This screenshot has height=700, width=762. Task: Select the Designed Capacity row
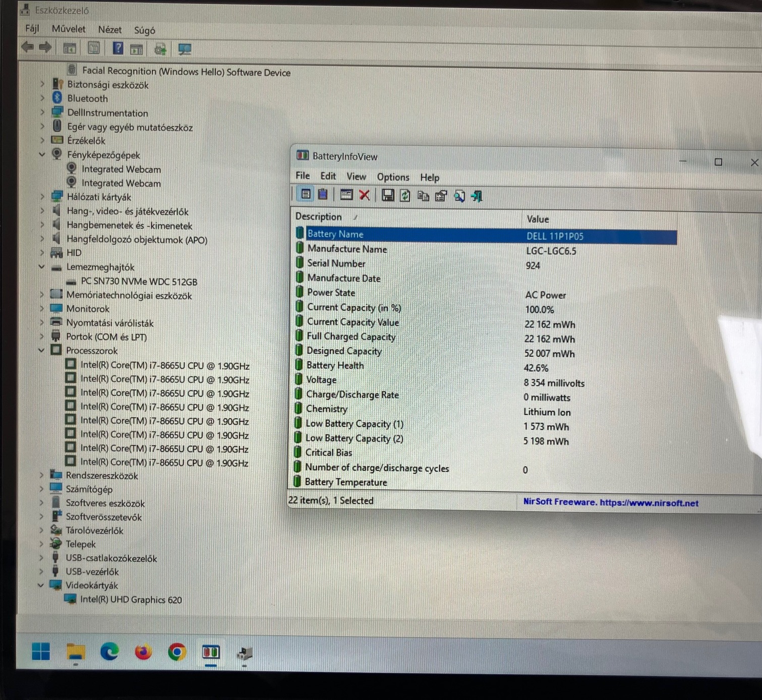(485, 352)
